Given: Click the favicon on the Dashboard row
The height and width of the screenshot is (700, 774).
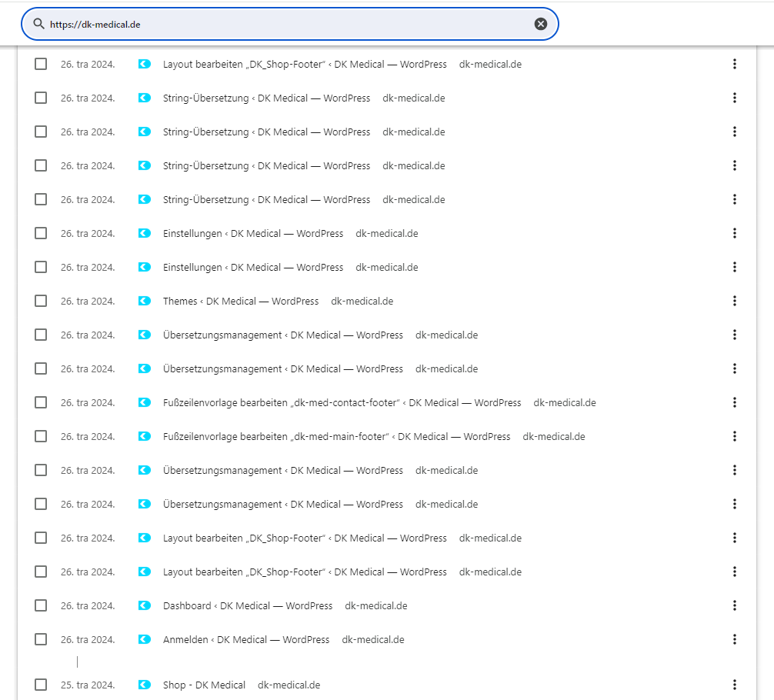Looking at the screenshot, I should (144, 605).
